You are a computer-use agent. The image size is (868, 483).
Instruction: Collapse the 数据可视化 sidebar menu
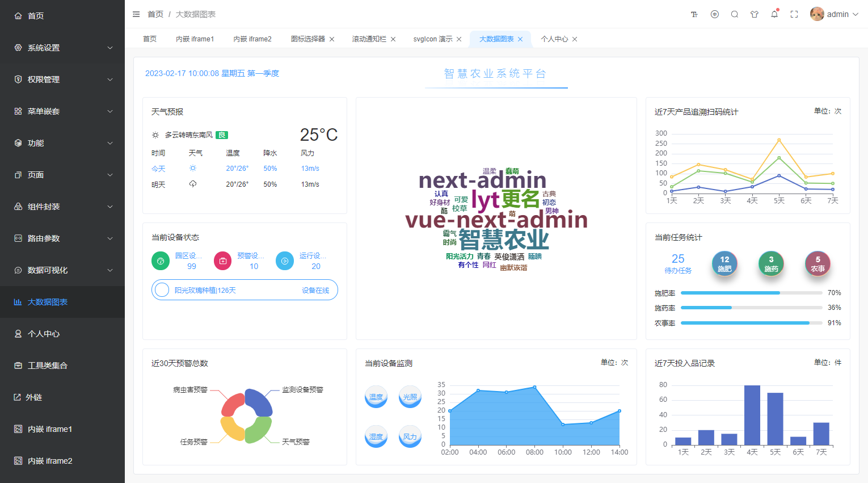(x=62, y=270)
